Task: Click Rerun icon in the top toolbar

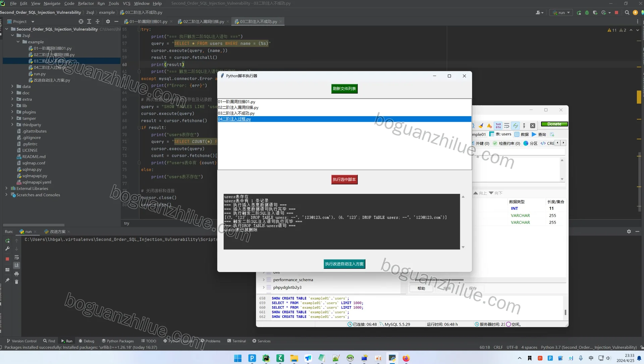Action: click(579, 12)
